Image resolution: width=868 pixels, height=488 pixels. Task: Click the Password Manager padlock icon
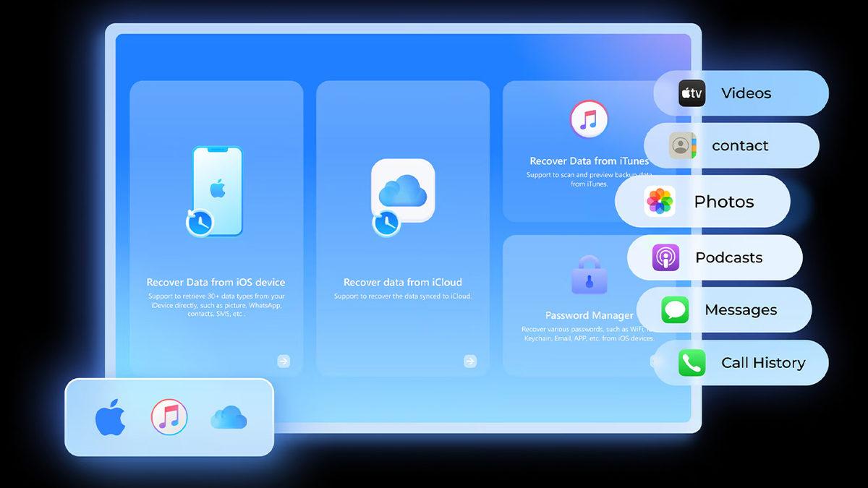(590, 275)
